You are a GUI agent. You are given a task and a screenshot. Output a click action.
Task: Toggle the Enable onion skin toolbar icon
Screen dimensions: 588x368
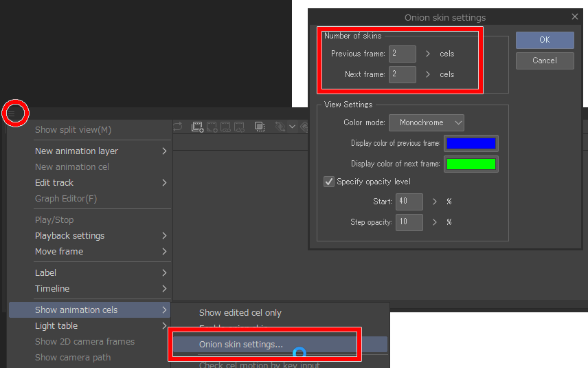coord(260,127)
